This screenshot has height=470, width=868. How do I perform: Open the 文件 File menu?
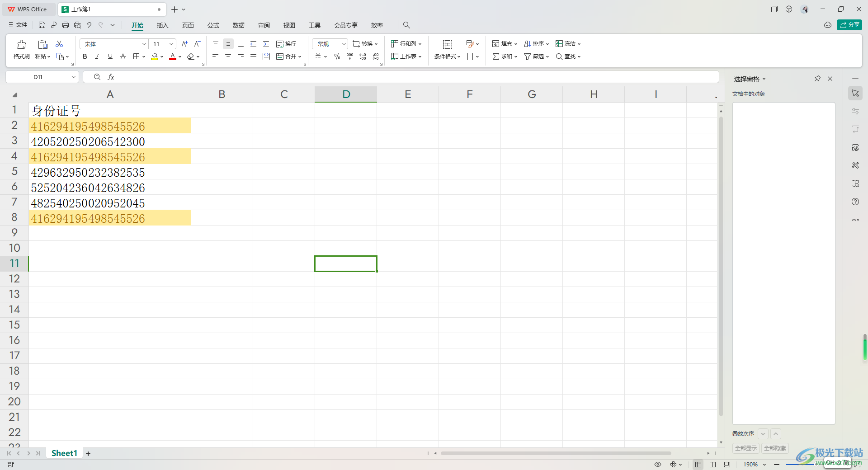pyautogui.click(x=18, y=25)
